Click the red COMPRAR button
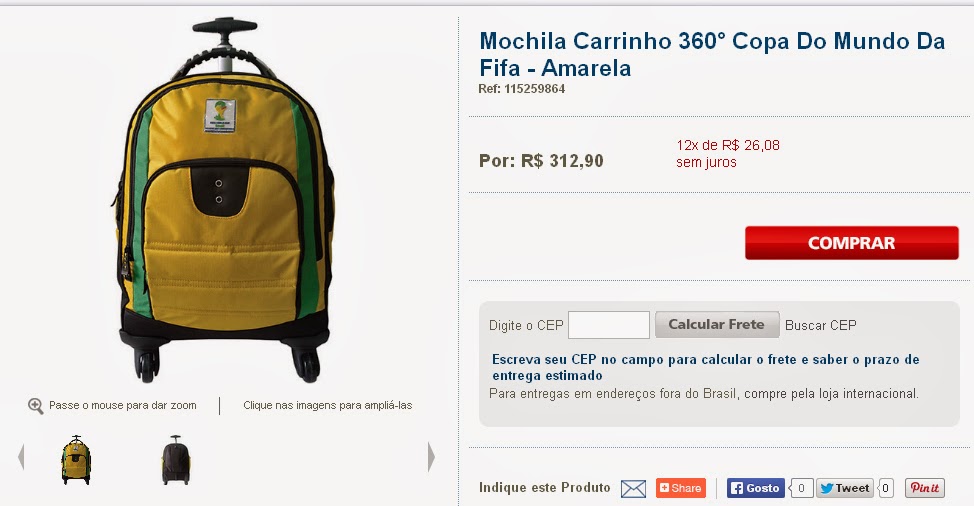 coord(852,243)
